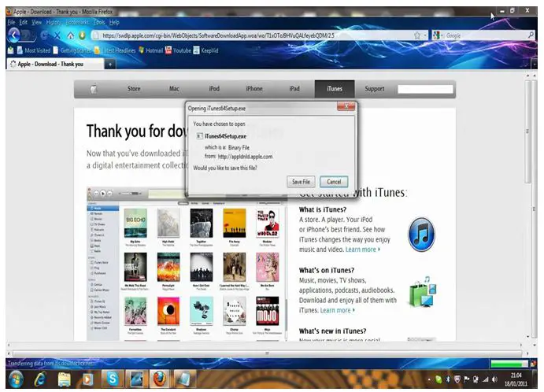Open Windows Explorer folder on taskbar
Viewport: 544px width, 392px height.
coord(65,379)
